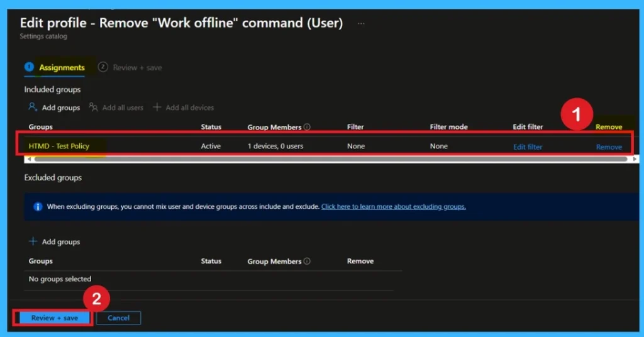
Task: Click the horizontal scrollbar of included groups
Action: pyautogui.click(x=331, y=159)
